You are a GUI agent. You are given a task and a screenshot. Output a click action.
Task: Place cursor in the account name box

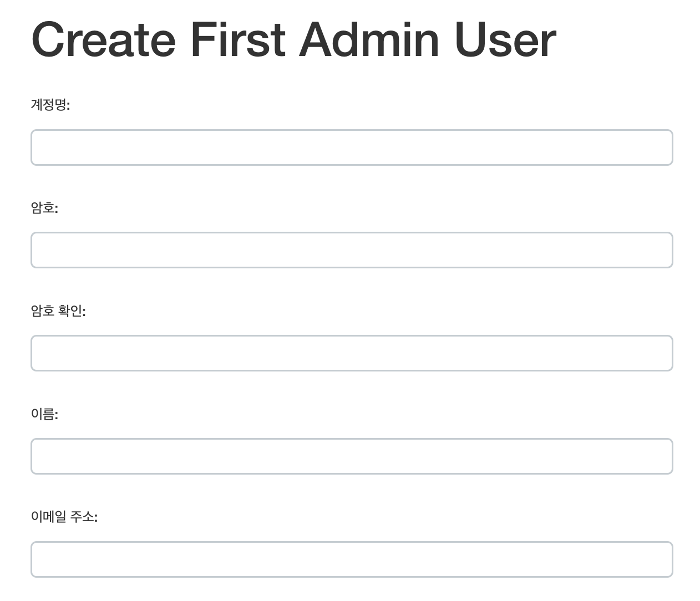tap(352, 147)
